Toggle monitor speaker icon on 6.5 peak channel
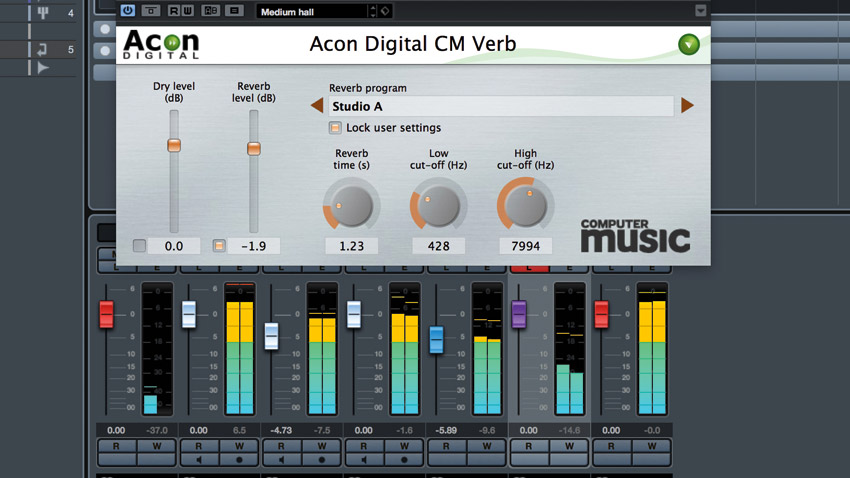Viewport: 850px width, 478px height. pos(199,460)
